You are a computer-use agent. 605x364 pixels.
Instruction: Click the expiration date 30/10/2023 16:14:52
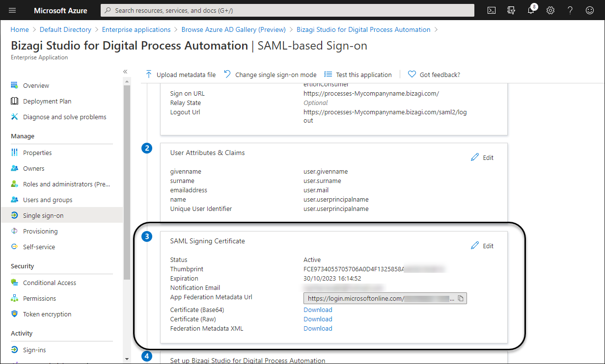332,279
